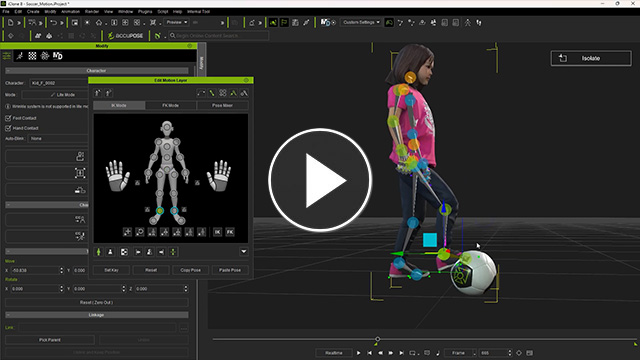
Task: Toggle lock beside the left hand in diagram
Action: 138,183
